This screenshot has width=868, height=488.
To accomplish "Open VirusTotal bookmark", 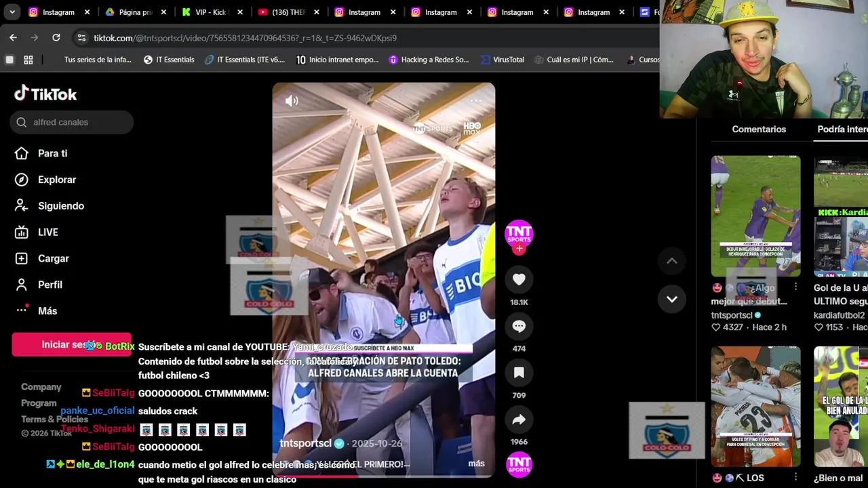I will (502, 60).
